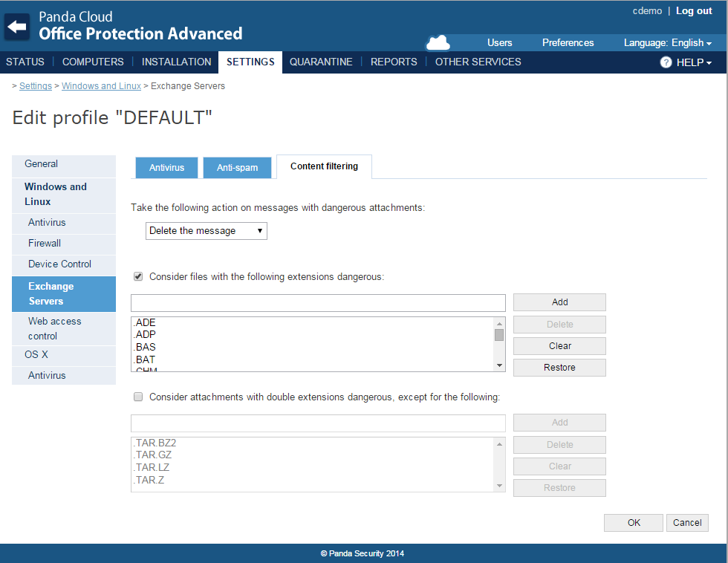Open the REPORTS menu
The height and width of the screenshot is (563, 728).
394,62
